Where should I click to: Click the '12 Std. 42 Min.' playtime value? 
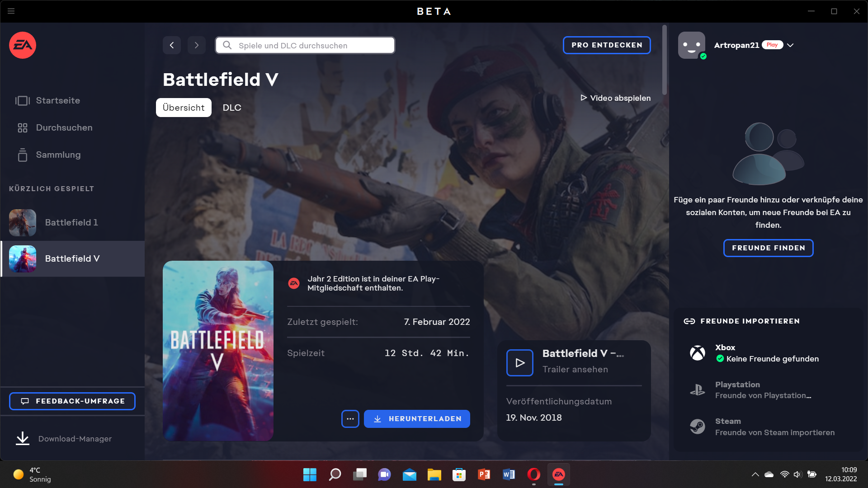click(427, 353)
